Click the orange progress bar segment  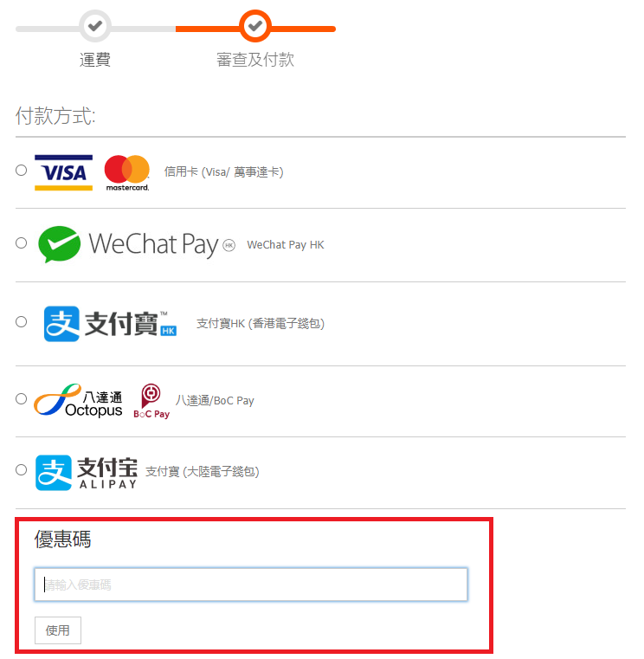pyautogui.click(x=255, y=29)
